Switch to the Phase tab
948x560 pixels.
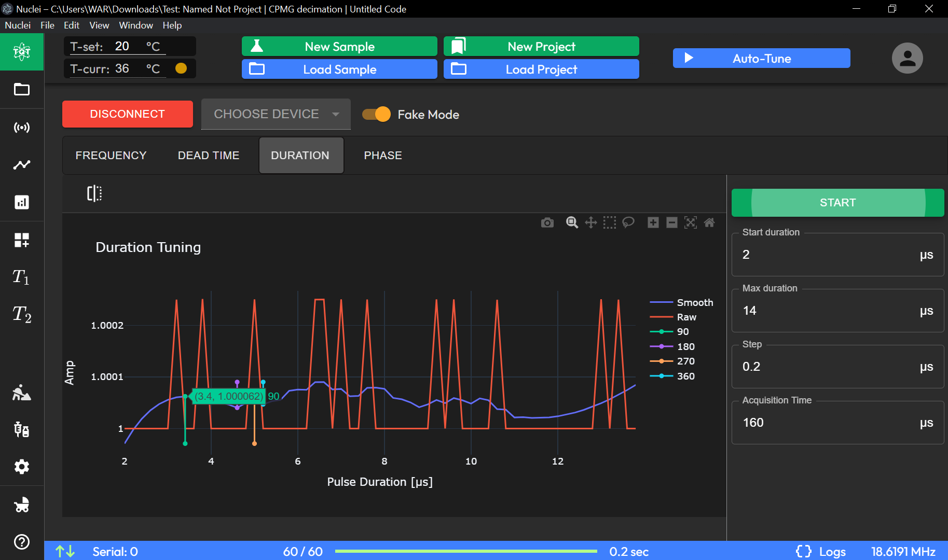[383, 156]
